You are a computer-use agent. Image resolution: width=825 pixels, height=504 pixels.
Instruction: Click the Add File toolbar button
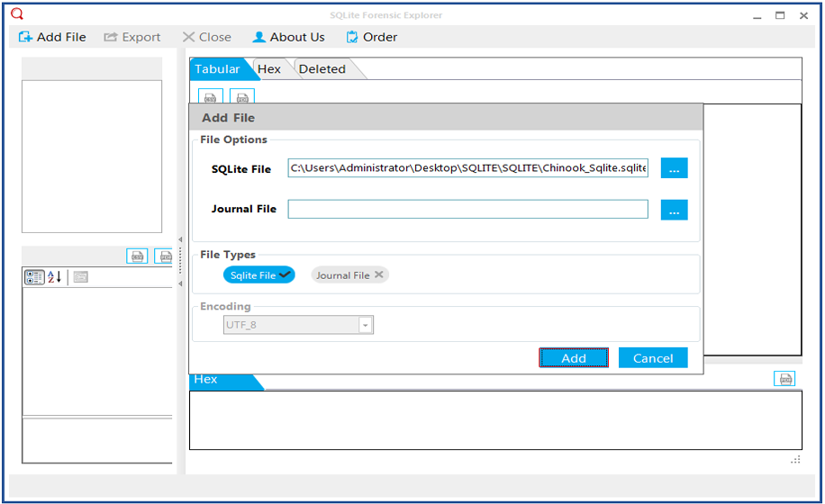coord(52,37)
